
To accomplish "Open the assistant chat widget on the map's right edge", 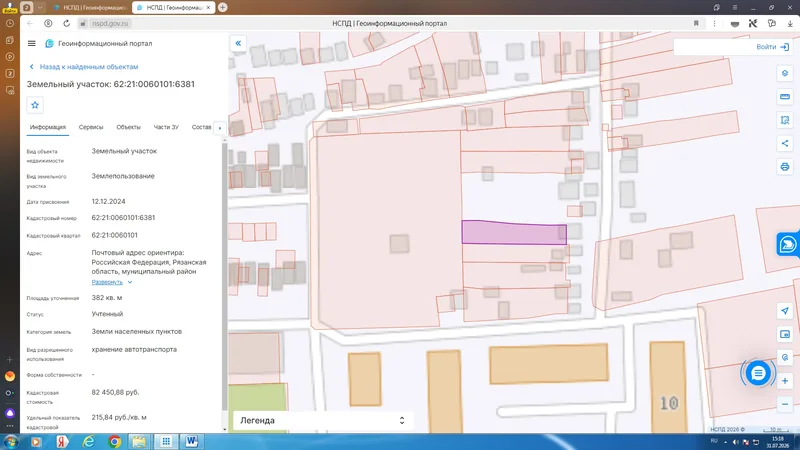I will (x=788, y=244).
